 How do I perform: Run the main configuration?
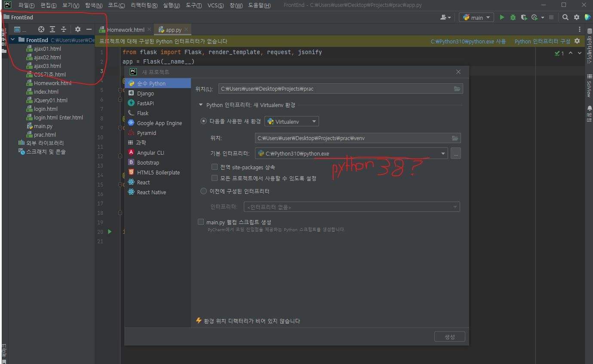pos(502,17)
